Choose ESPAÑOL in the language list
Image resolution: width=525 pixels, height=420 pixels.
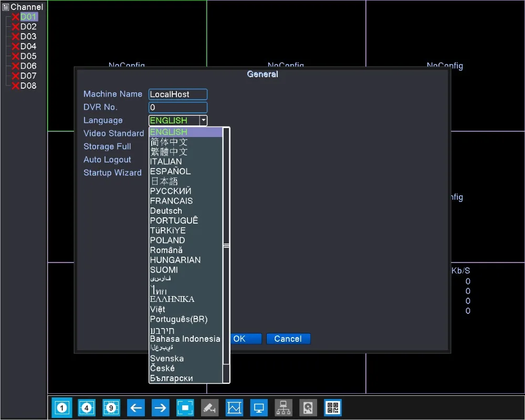(x=185, y=172)
